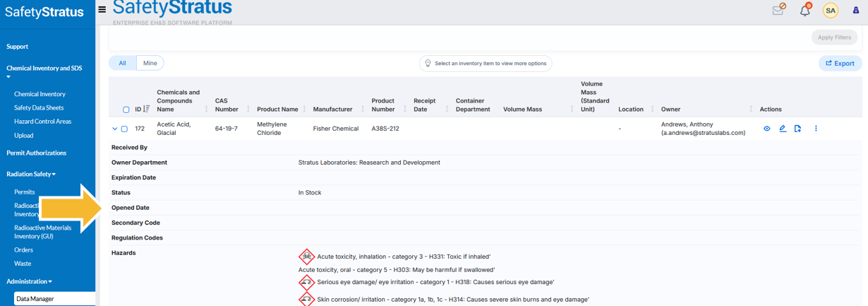Open Orders in the sidebar
Viewport: 868px width, 306px height.
[x=23, y=249]
